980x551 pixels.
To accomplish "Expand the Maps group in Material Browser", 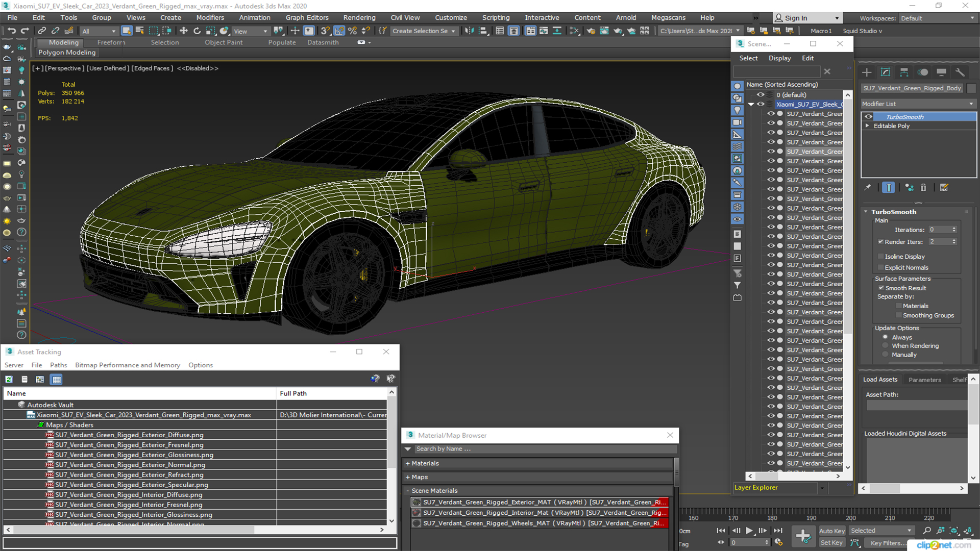I will tap(408, 478).
